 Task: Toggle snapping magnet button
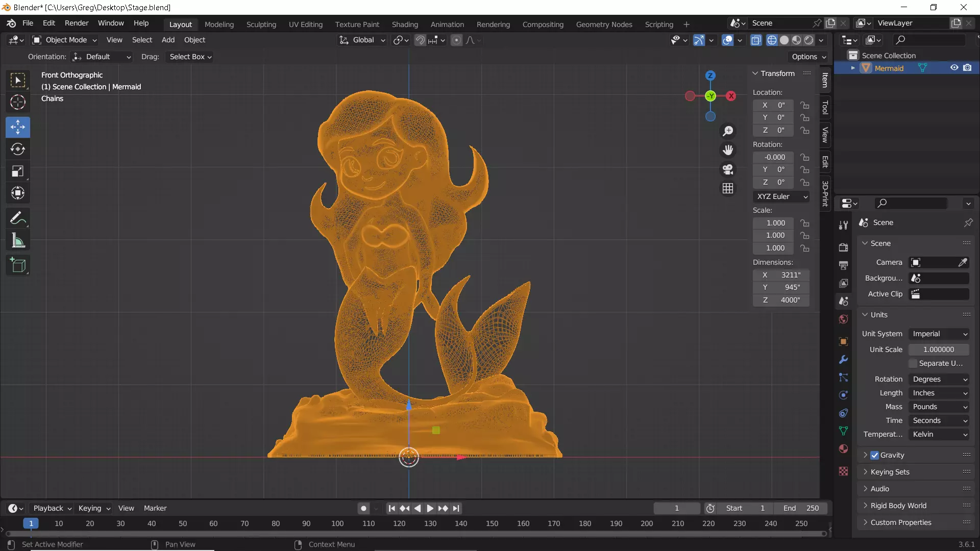click(x=420, y=40)
